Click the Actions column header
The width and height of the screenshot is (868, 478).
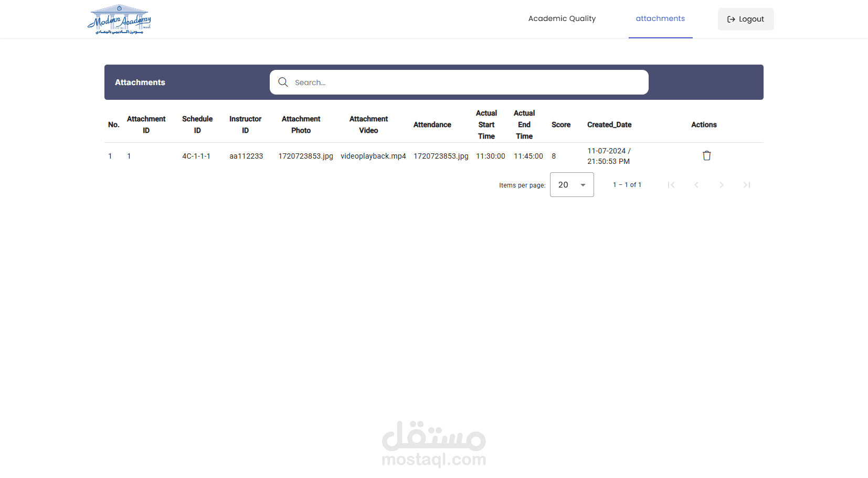click(704, 124)
